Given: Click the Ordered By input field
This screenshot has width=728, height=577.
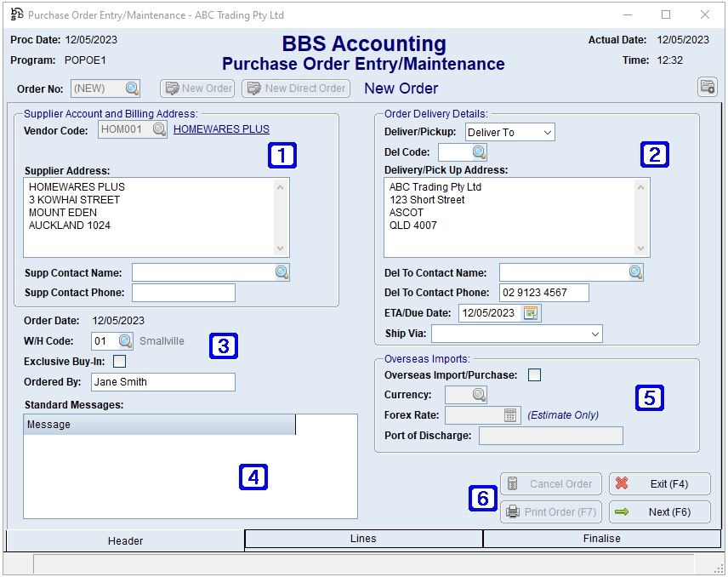Looking at the screenshot, I should (162, 382).
